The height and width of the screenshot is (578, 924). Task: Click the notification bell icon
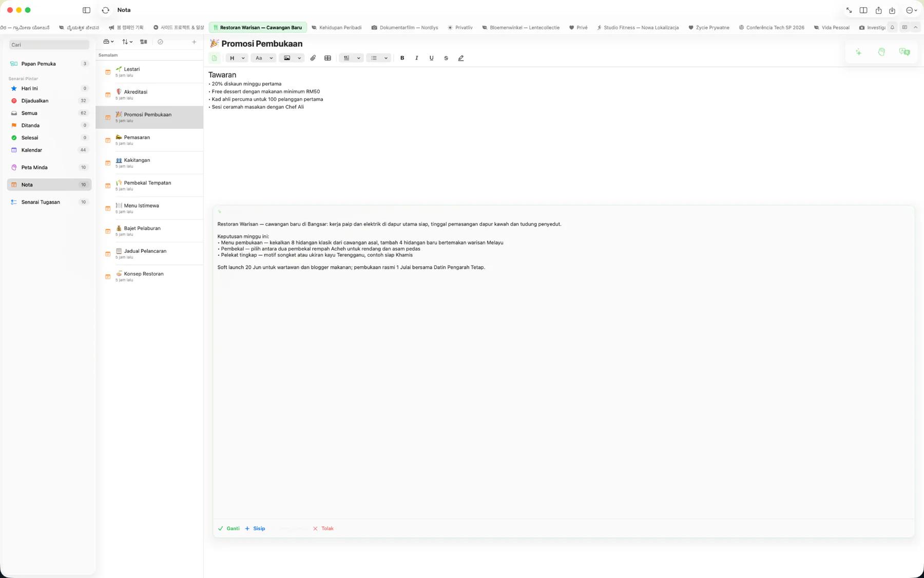point(892,28)
